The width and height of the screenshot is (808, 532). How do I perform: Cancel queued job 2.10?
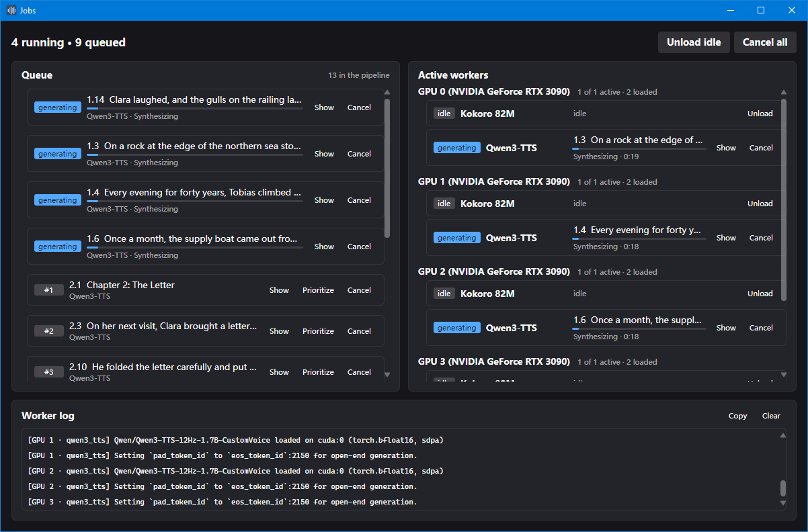tap(359, 372)
